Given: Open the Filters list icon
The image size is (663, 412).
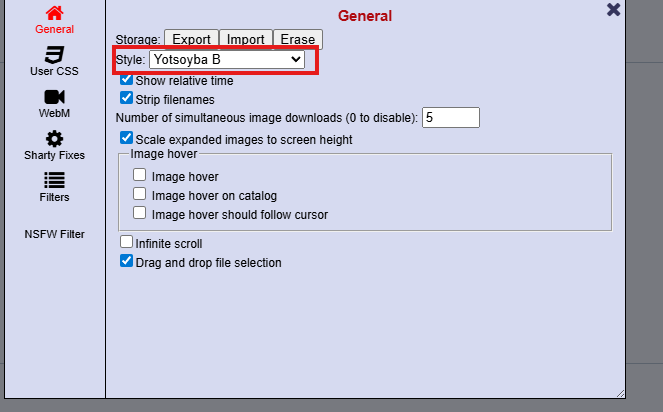Looking at the screenshot, I should (54, 180).
